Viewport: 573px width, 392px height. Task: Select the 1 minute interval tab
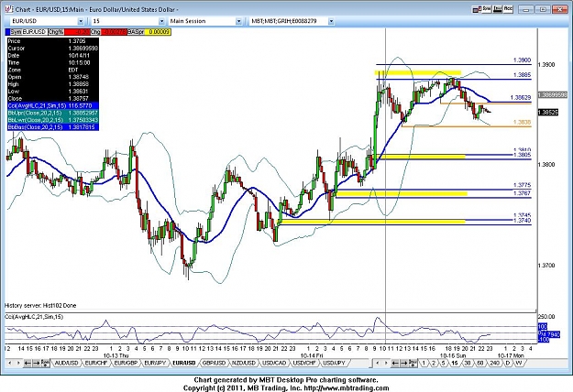tap(424, 364)
